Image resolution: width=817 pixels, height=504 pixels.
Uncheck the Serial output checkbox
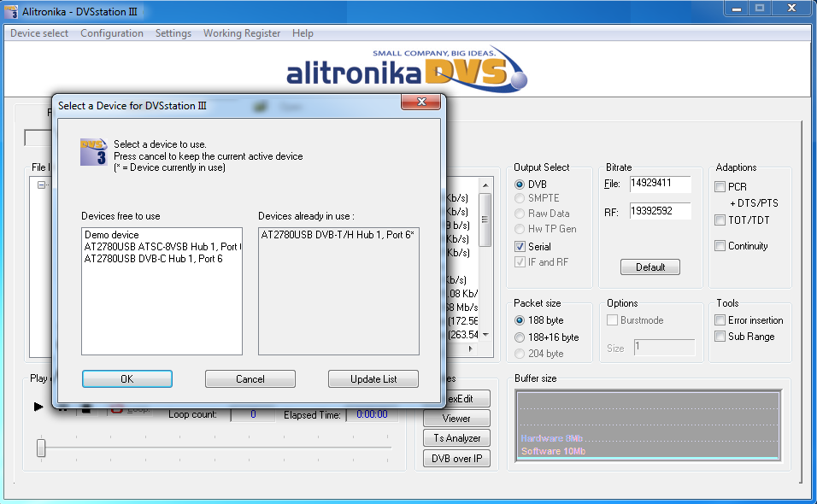(520, 247)
